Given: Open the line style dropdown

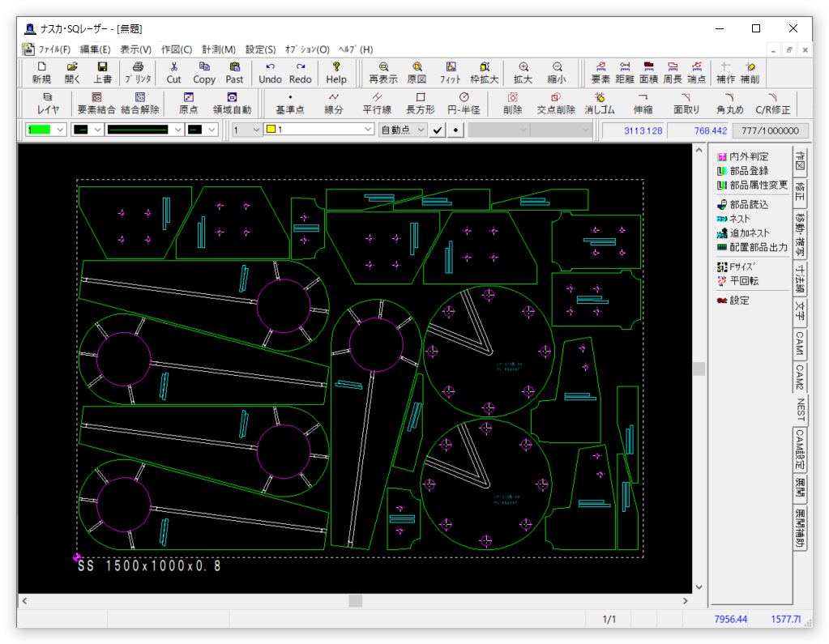Looking at the screenshot, I should (x=177, y=130).
